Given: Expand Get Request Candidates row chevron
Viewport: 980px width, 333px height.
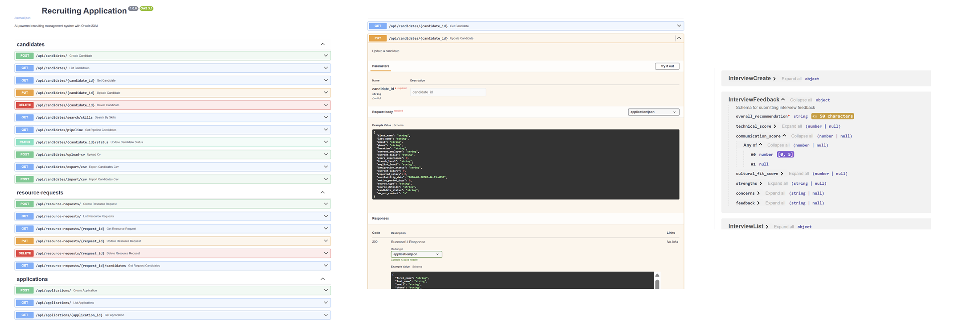Looking at the screenshot, I should (326, 266).
